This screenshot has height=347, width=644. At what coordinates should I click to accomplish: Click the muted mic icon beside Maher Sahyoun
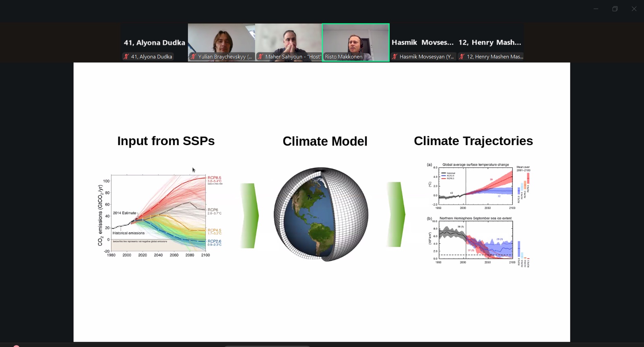(261, 57)
